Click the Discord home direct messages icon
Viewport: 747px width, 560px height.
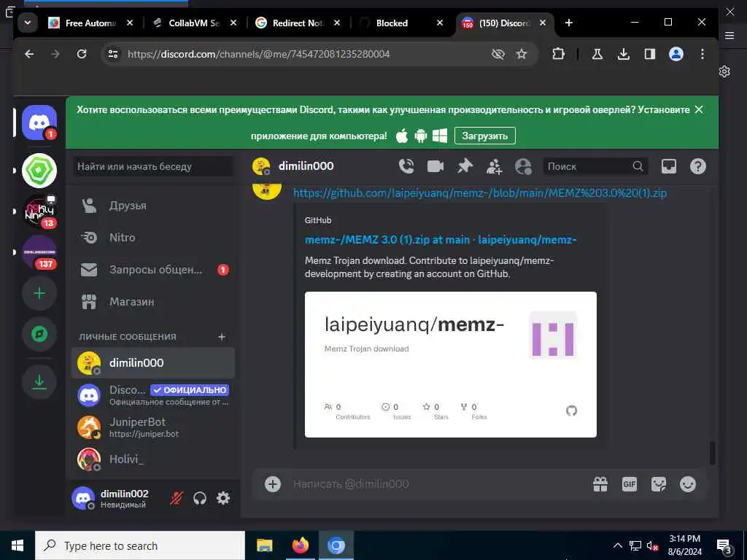click(x=39, y=122)
